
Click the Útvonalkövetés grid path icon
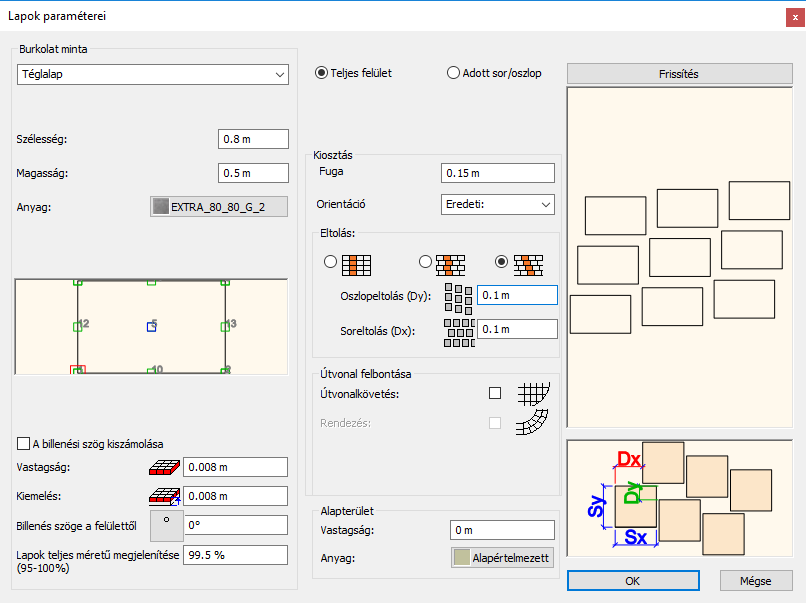pyautogui.click(x=533, y=394)
